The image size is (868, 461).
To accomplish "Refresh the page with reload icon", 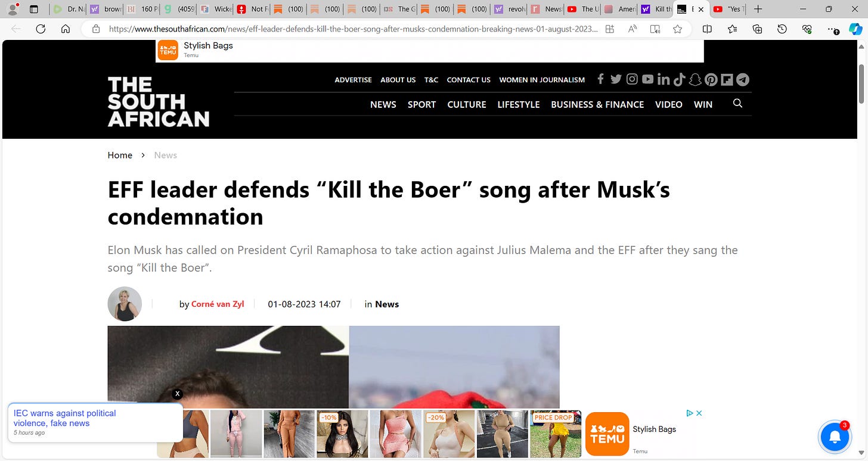I will tap(41, 29).
